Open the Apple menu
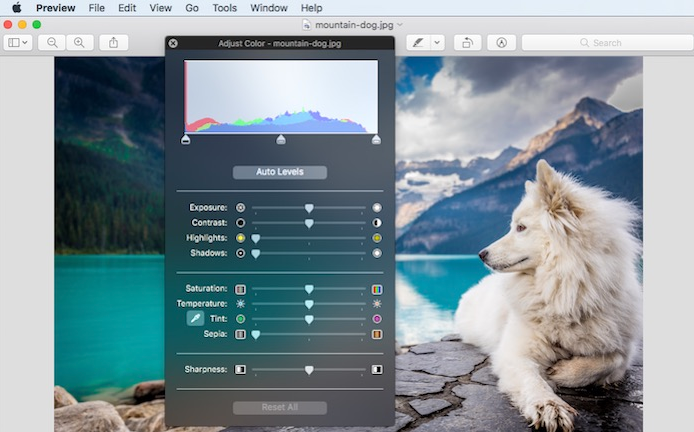Screen dimensions: 694x432 (x=16, y=8)
